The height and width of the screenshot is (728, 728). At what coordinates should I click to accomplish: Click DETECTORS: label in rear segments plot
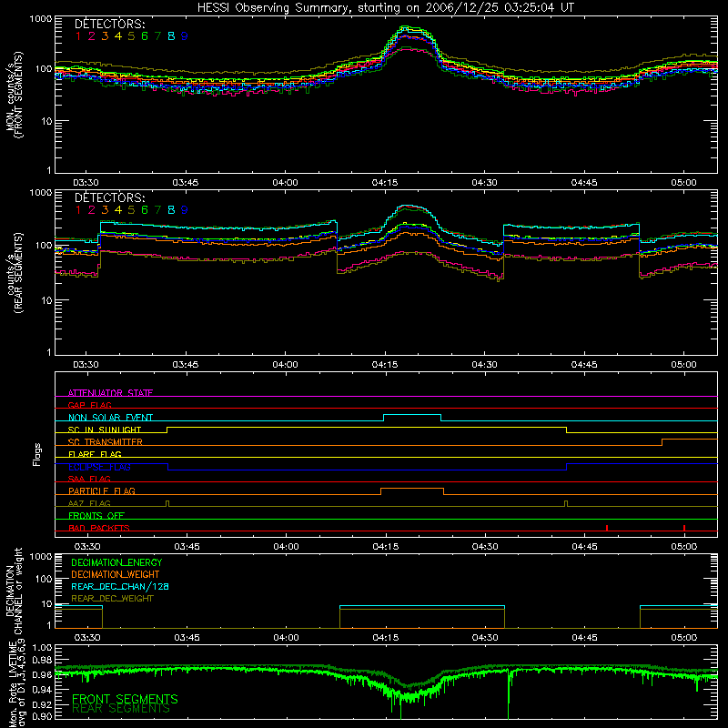[110, 197]
